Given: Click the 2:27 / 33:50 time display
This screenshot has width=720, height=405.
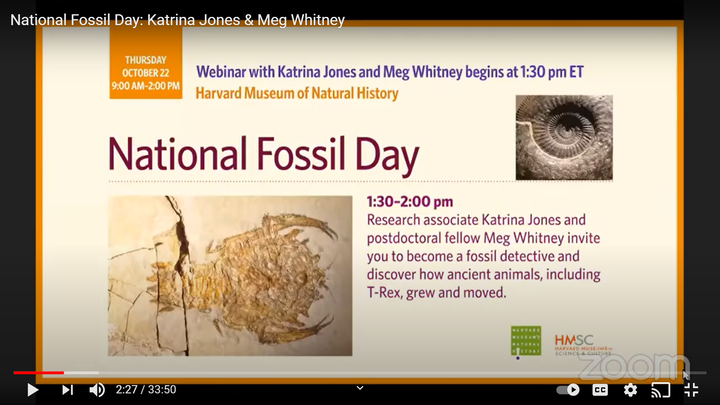Looking at the screenshot, I should tap(146, 390).
